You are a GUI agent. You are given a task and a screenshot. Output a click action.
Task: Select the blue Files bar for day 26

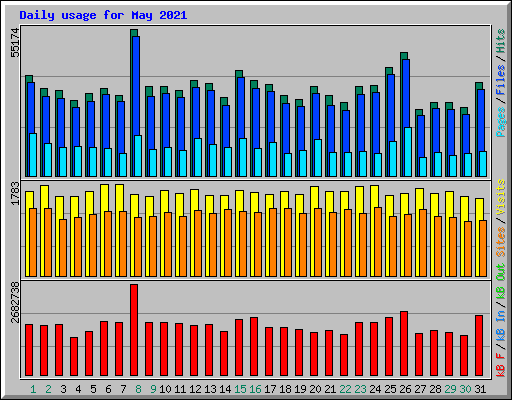406,93
